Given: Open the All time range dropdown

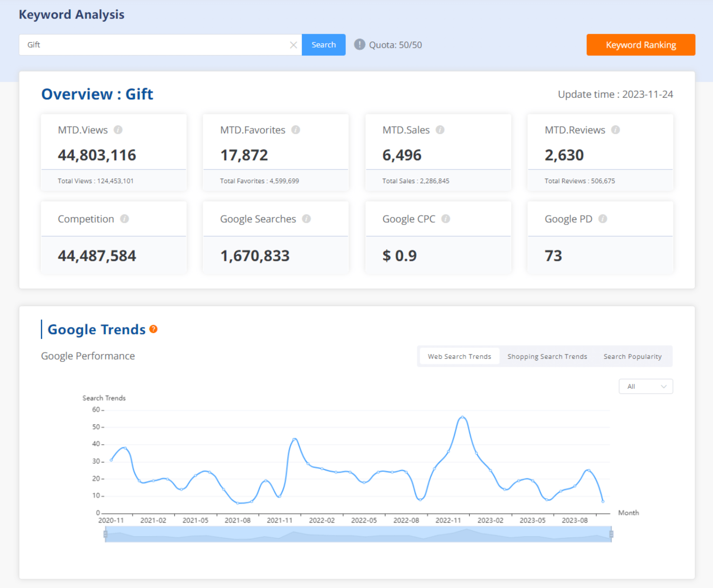Looking at the screenshot, I should [645, 386].
